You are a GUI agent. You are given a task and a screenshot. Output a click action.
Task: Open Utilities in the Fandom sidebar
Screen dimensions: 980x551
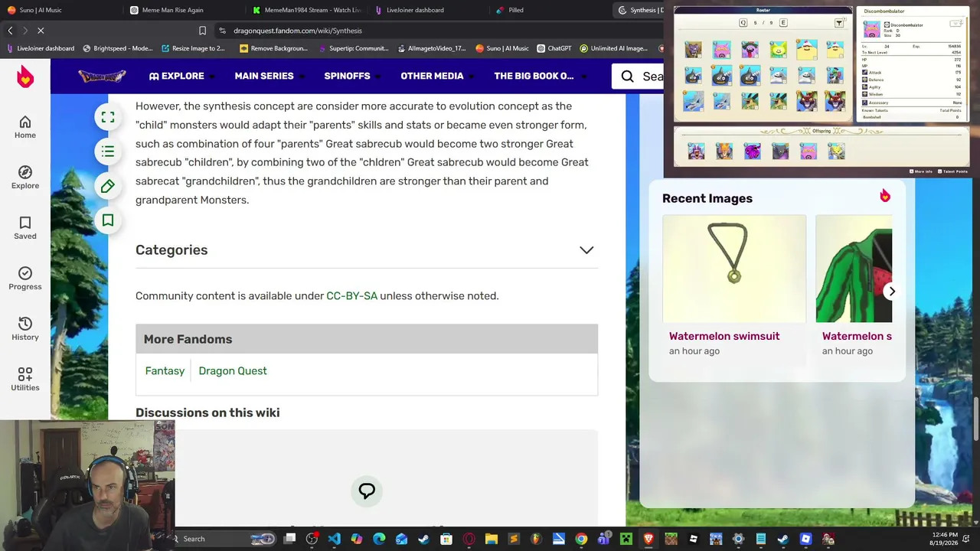tap(25, 380)
